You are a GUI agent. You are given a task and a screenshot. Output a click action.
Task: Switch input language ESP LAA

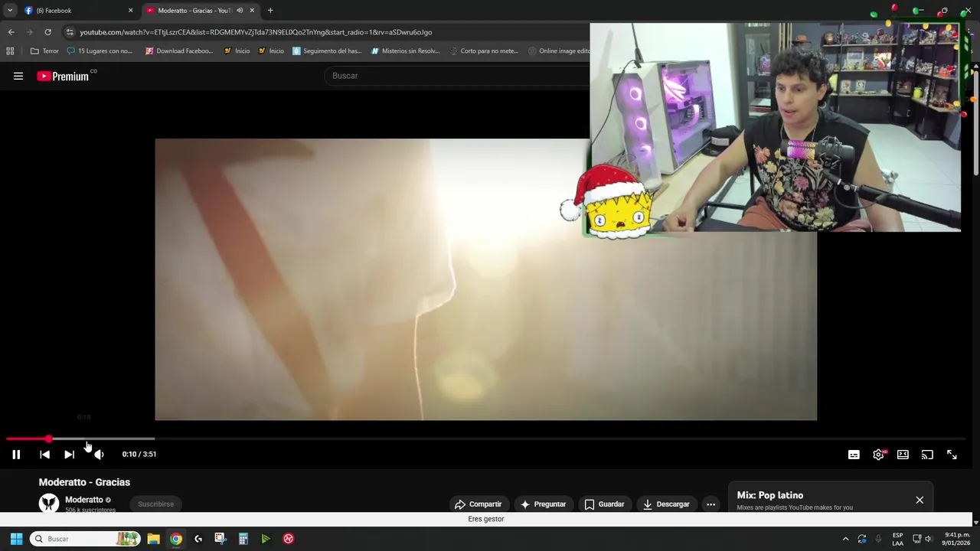point(897,539)
